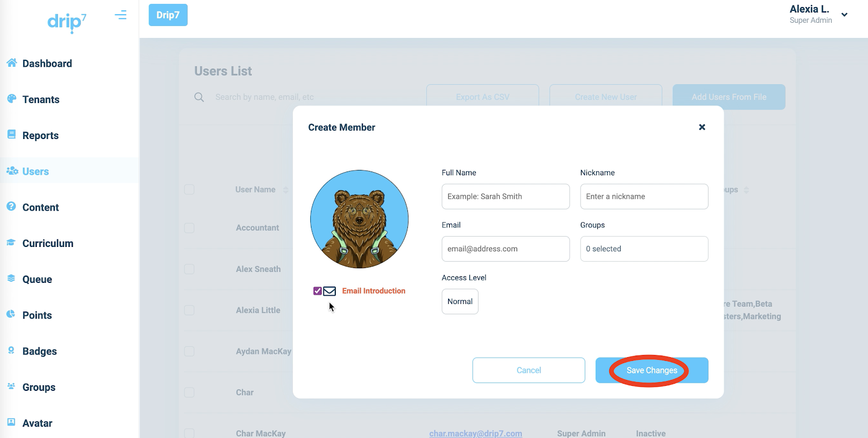Sort by the Groups column arrows

pos(746,190)
